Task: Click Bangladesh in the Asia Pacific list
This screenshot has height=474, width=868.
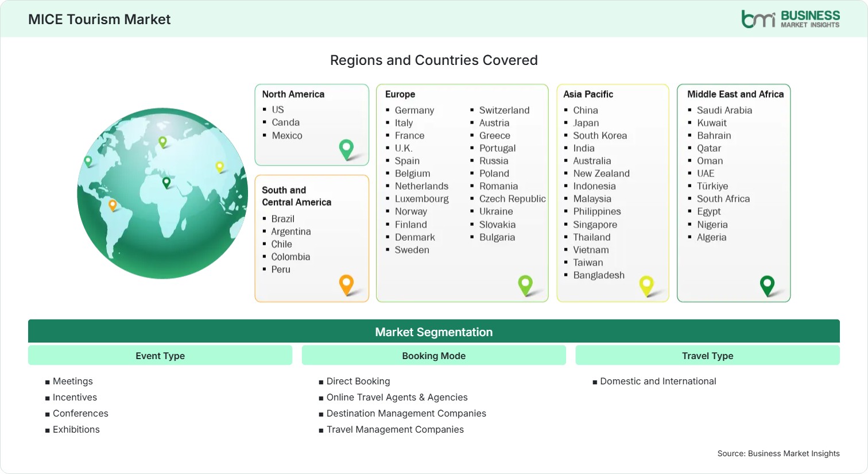Action: click(x=599, y=275)
